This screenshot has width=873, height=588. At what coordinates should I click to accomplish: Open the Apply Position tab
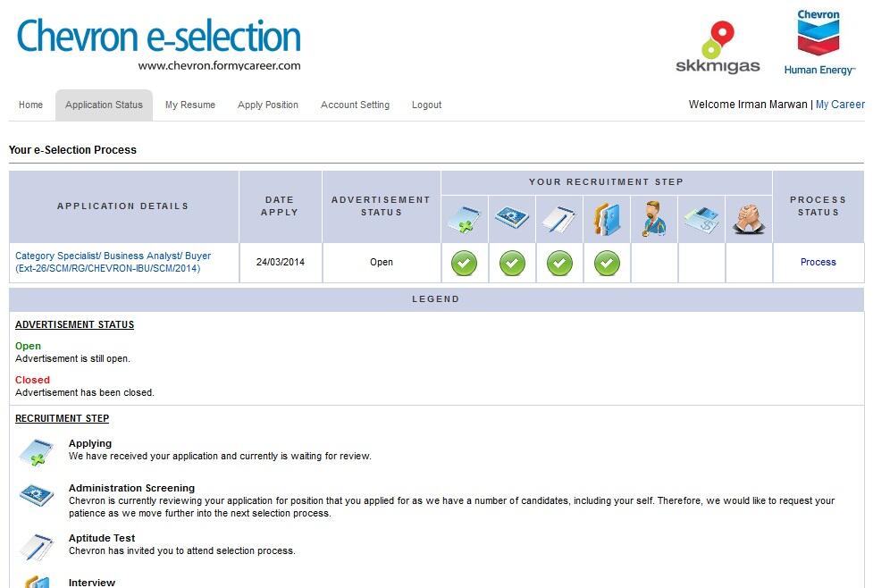pyautogui.click(x=268, y=105)
